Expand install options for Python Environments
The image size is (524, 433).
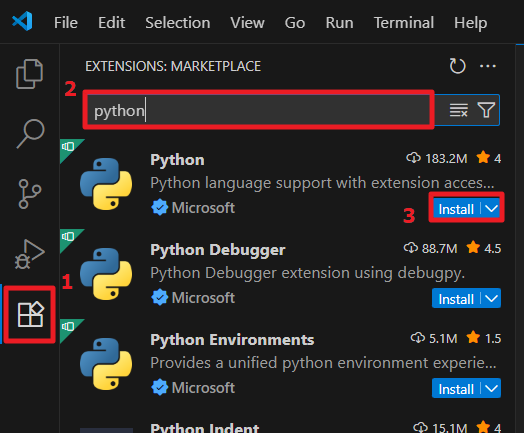pyautogui.click(x=491, y=388)
